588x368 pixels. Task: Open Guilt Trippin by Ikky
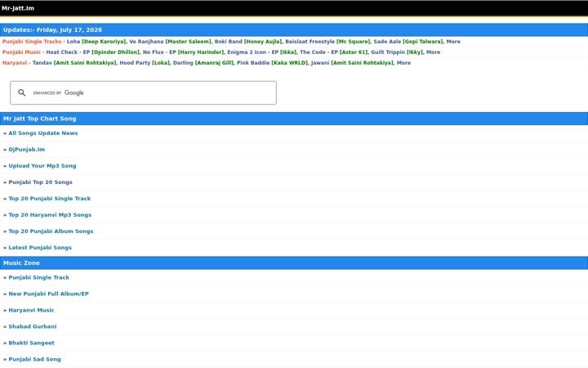(397, 52)
